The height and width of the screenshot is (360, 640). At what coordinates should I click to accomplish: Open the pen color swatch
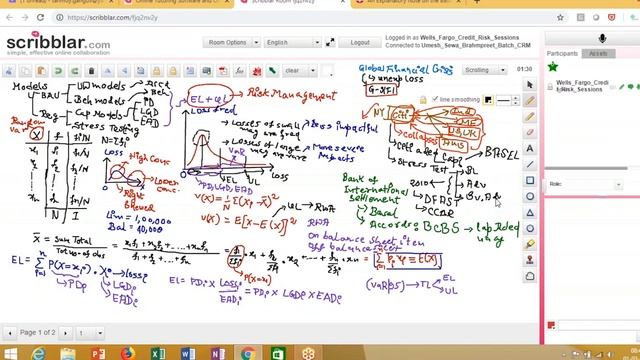pos(488,100)
